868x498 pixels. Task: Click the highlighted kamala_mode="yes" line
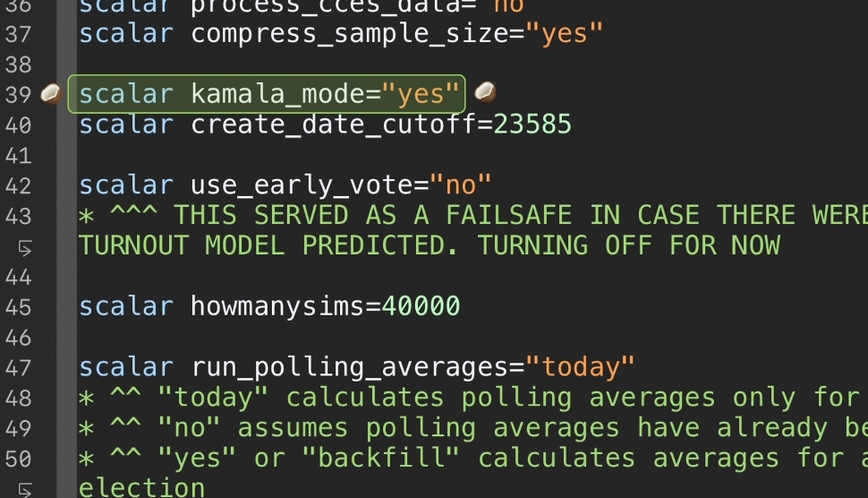tap(267, 94)
